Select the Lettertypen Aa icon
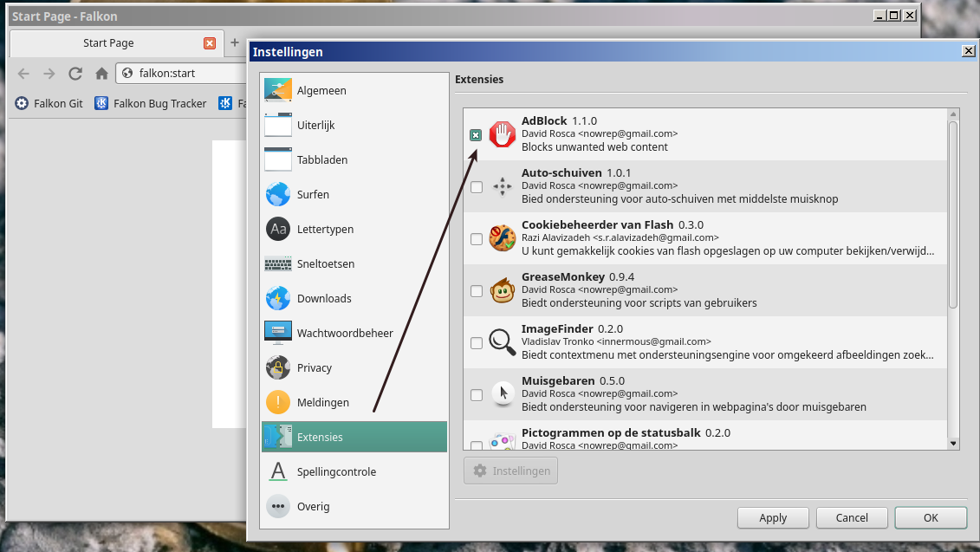The image size is (980, 552). click(277, 229)
